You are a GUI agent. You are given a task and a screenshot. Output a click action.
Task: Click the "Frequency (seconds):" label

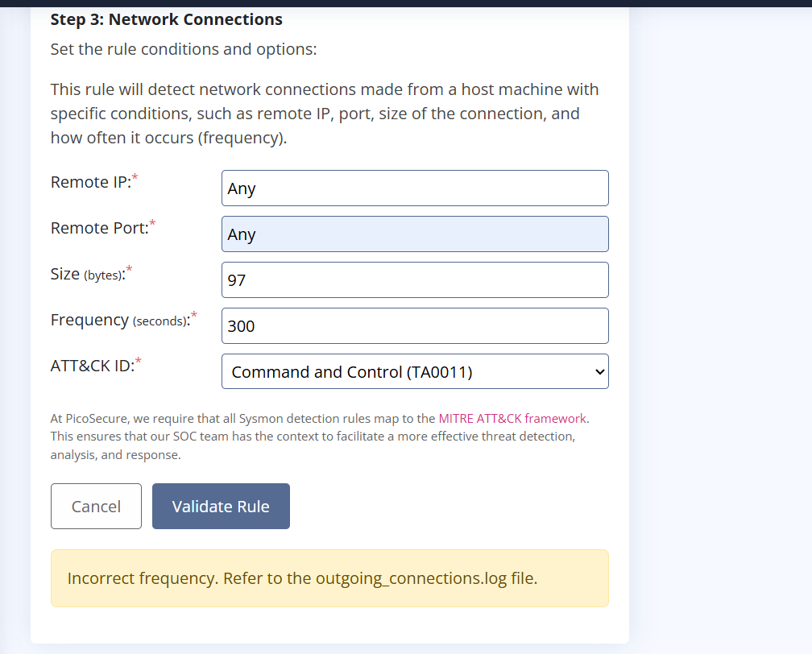coord(119,320)
